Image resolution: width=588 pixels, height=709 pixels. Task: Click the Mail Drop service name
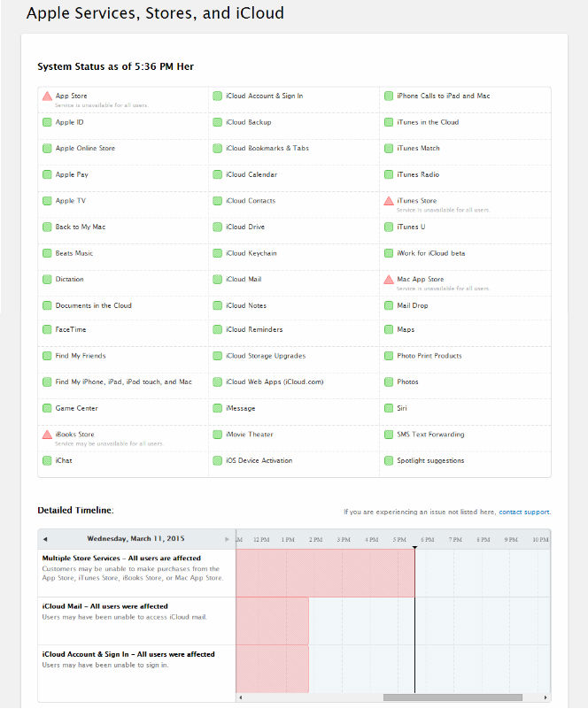click(413, 305)
